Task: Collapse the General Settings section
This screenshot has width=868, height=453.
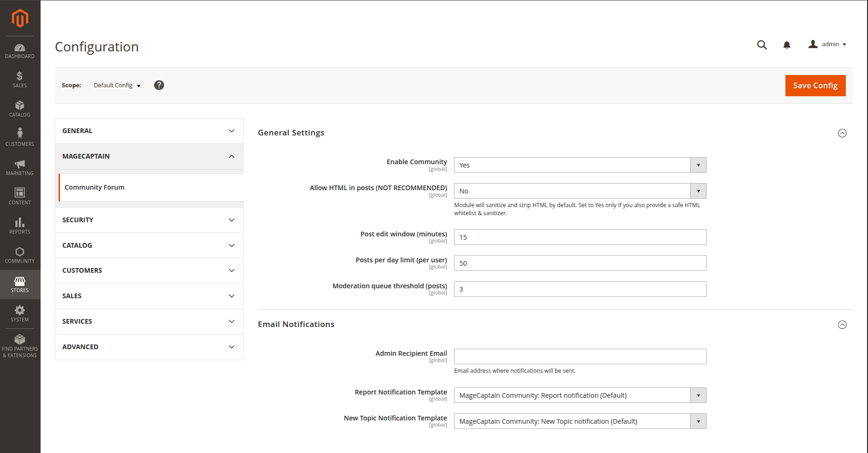Action: coord(842,133)
